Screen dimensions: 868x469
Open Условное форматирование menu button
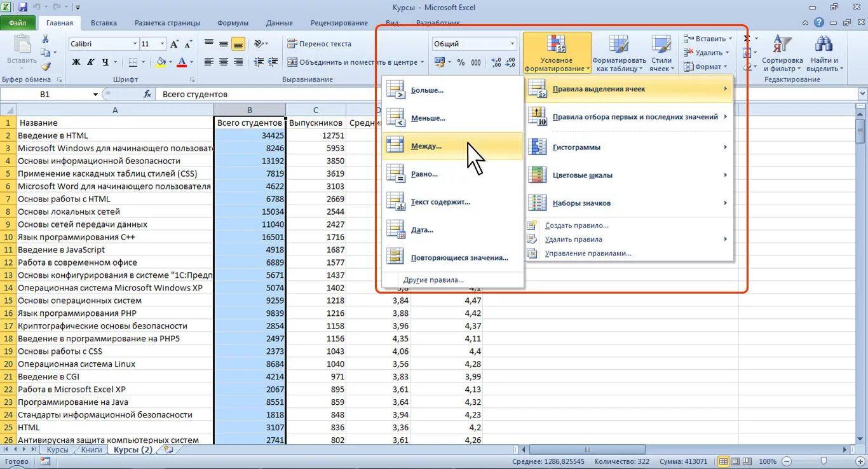point(557,53)
